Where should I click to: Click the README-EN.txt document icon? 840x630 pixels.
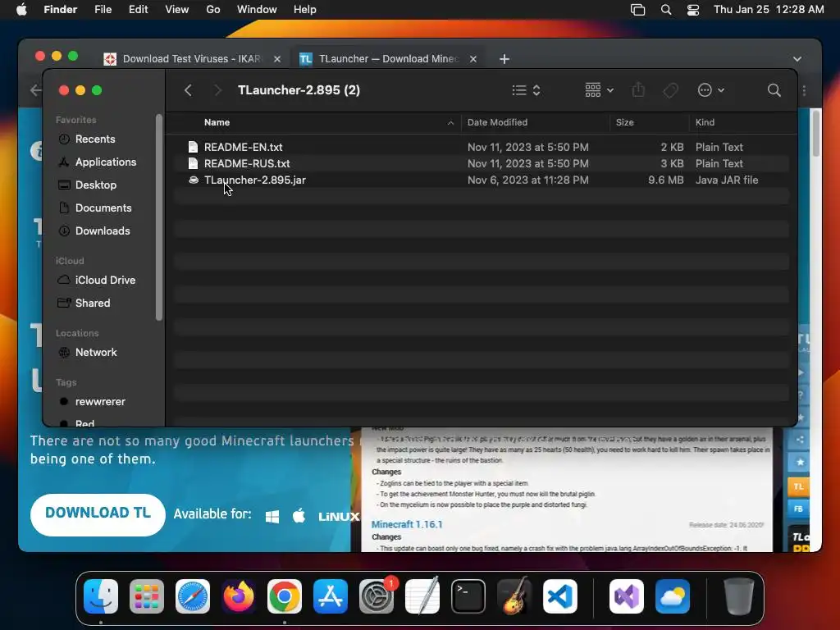(193, 147)
